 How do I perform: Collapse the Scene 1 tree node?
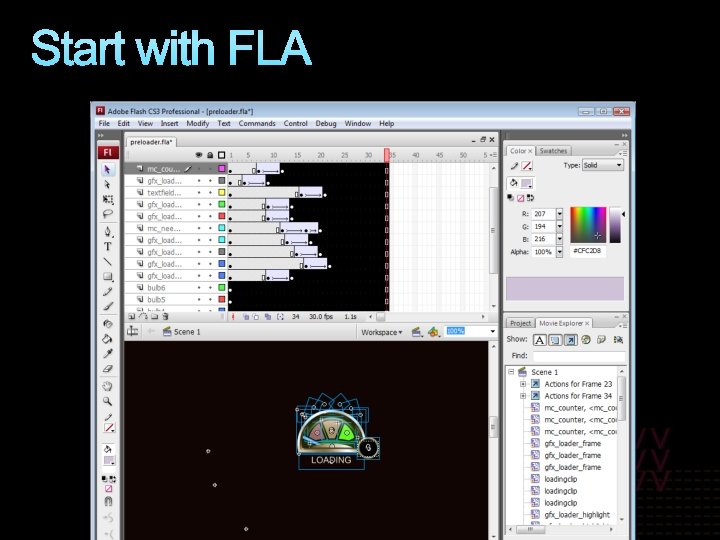[511, 372]
